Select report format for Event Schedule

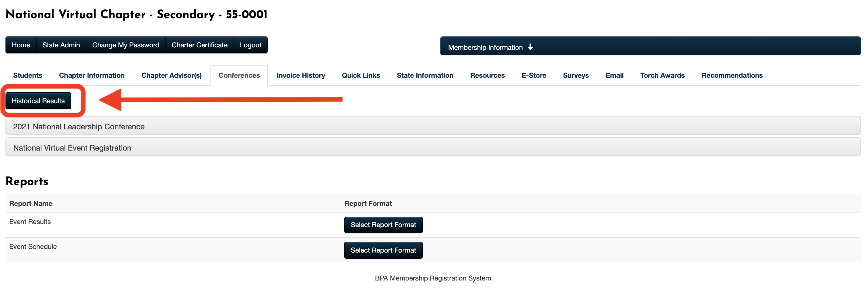(383, 250)
